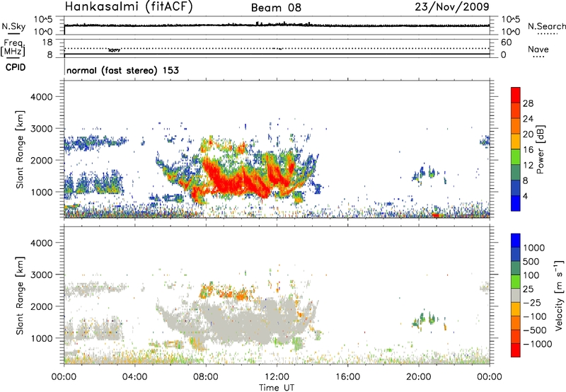Click the 'N.Search' legend label

[546, 26]
